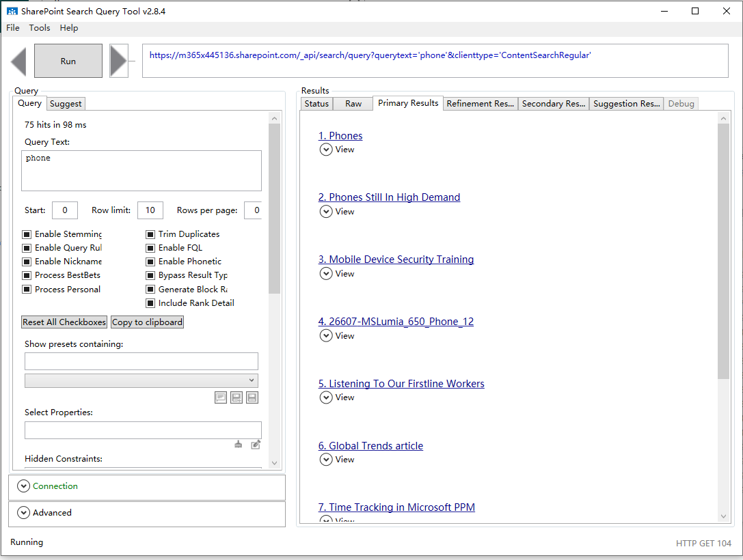Viewport: 743px width, 560px height.
Task: Uncheck the Enable FQL checkbox
Action: pyautogui.click(x=150, y=247)
